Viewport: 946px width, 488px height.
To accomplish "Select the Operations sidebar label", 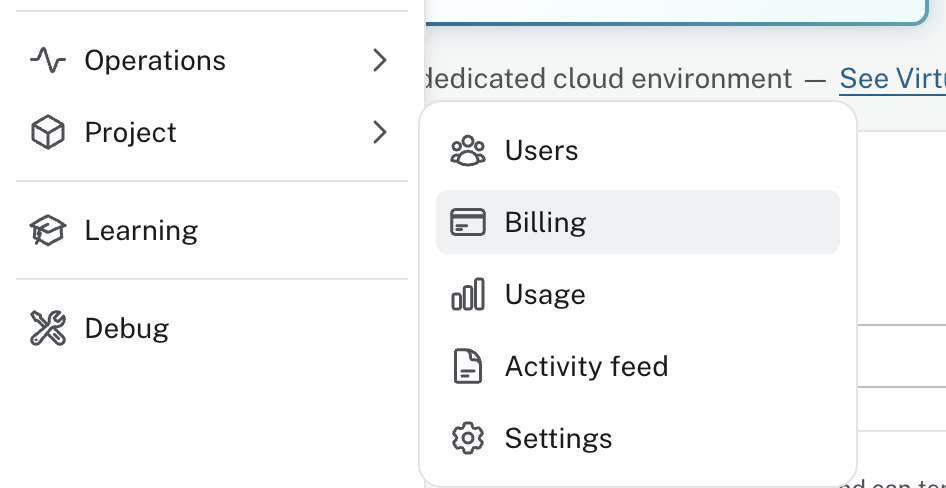I will (155, 60).
